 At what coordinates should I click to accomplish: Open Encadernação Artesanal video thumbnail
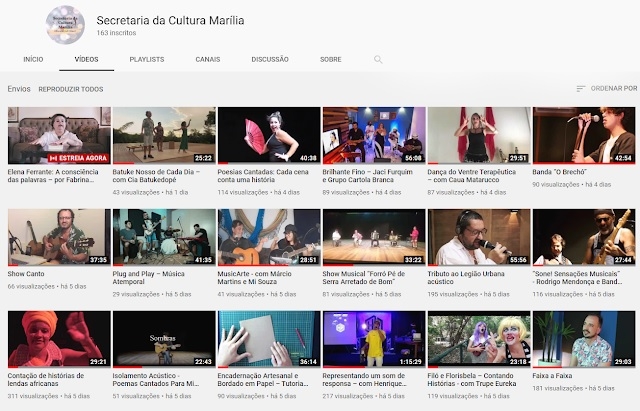269,339
